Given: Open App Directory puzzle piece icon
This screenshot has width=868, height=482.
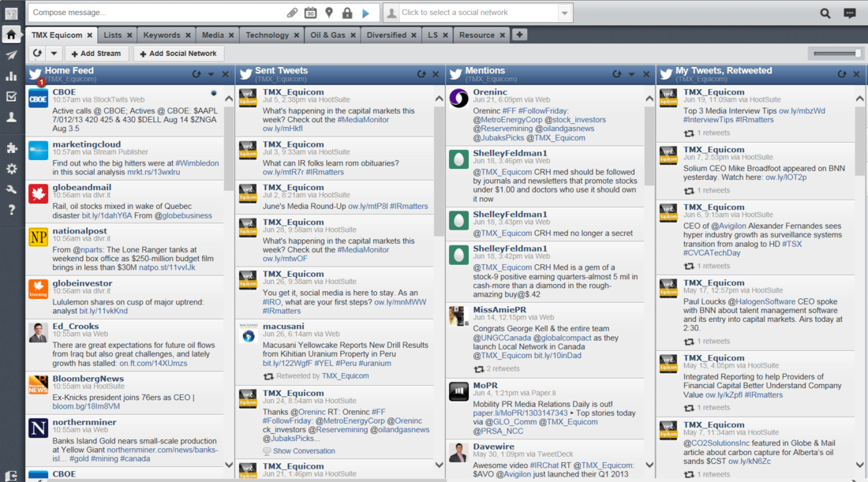Looking at the screenshot, I should pos(11,148).
